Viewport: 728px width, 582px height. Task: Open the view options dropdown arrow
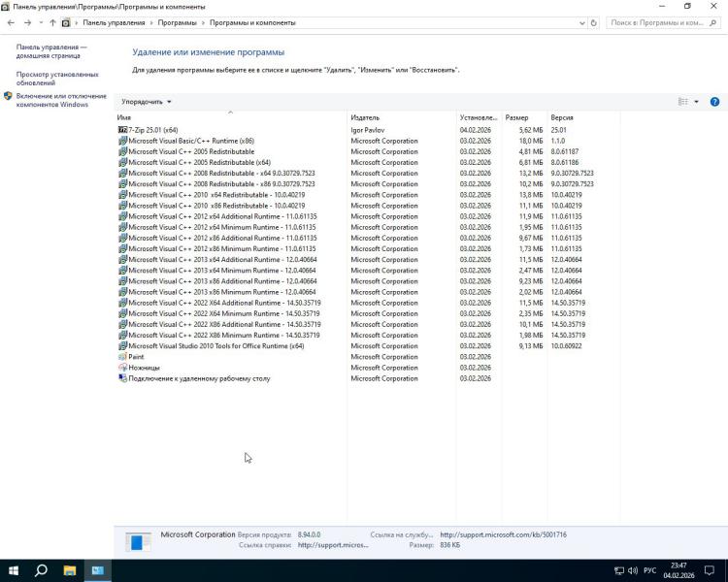[x=696, y=102]
